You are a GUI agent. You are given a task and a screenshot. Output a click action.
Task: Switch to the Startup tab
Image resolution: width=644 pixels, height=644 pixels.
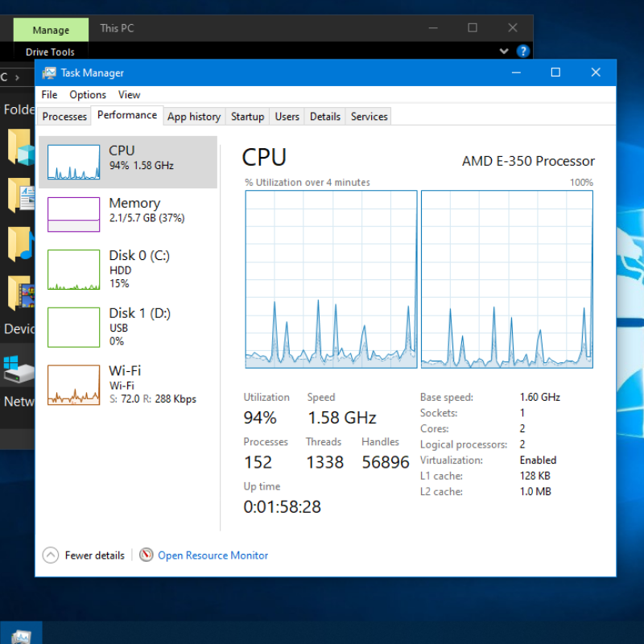(247, 117)
